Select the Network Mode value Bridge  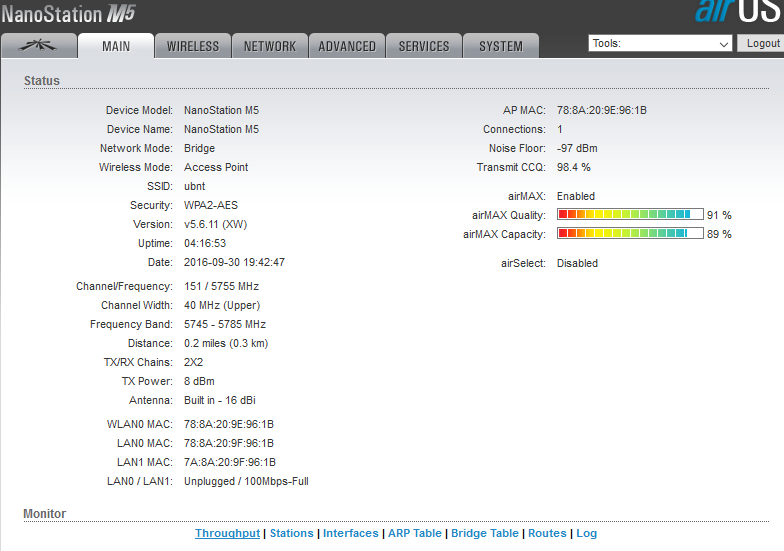(200, 148)
